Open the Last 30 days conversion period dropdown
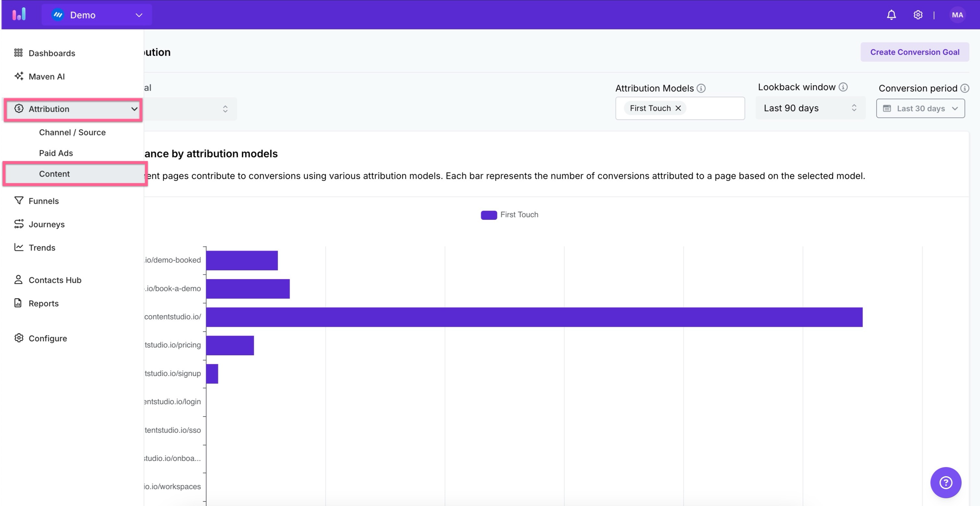 (x=920, y=108)
